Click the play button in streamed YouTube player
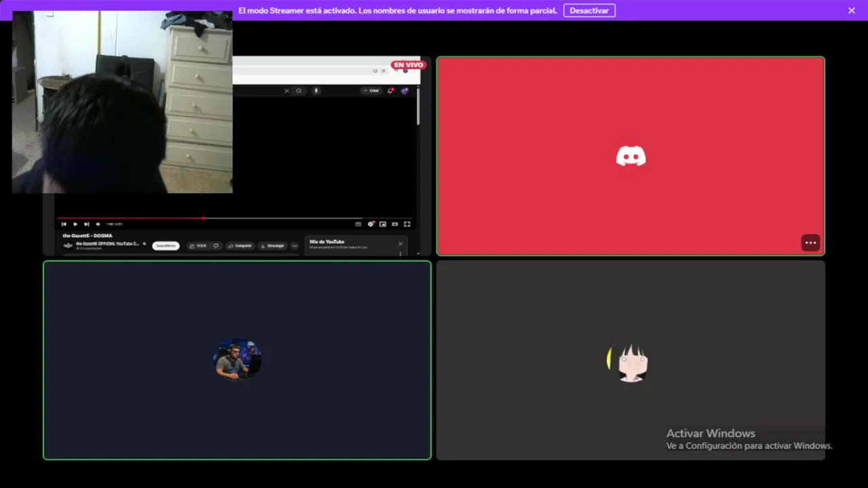 point(75,224)
